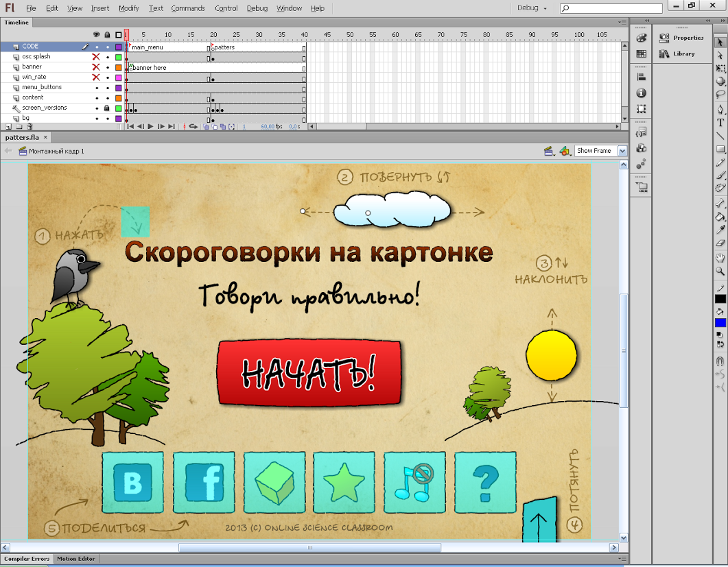Viewport: 728px width, 567px height.
Task: Open the Library panel
Action: pyautogui.click(x=677, y=54)
